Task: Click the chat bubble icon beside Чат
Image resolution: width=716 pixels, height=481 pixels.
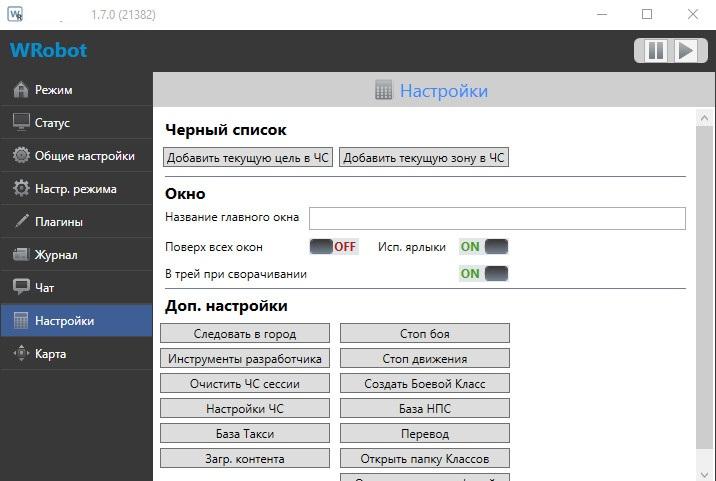Action: click(21, 288)
